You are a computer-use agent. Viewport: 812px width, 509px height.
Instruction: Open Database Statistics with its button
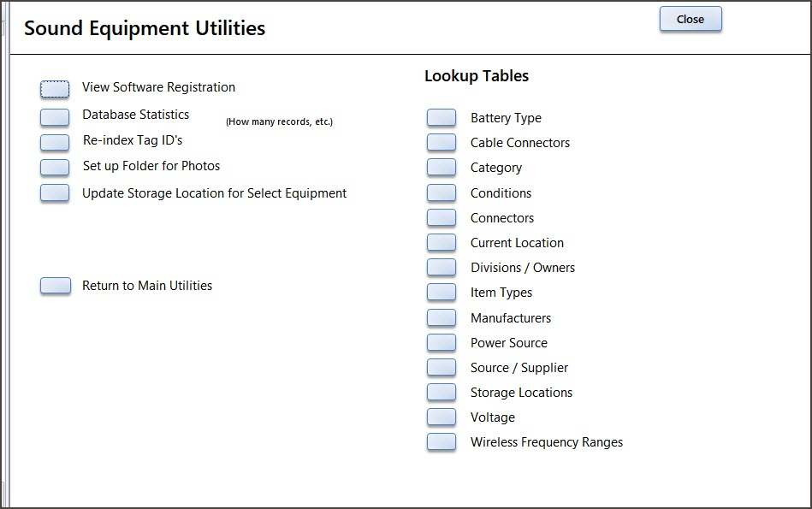55,117
